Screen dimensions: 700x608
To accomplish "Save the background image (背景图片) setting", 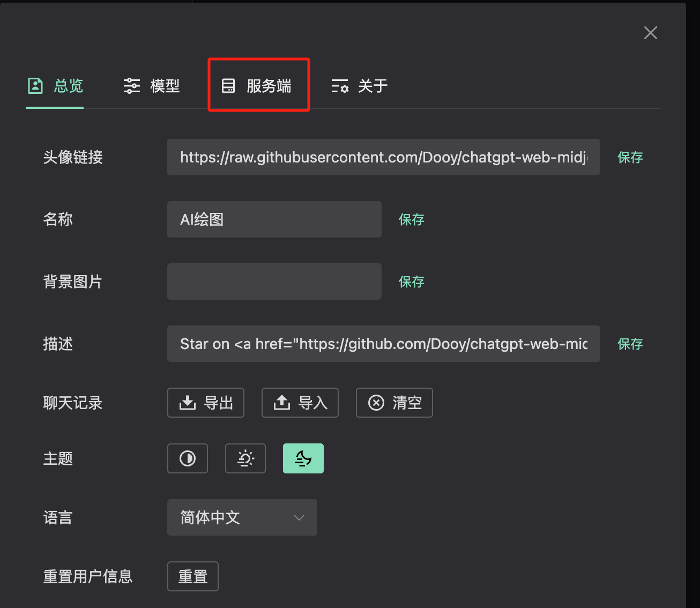I will 412,281.
